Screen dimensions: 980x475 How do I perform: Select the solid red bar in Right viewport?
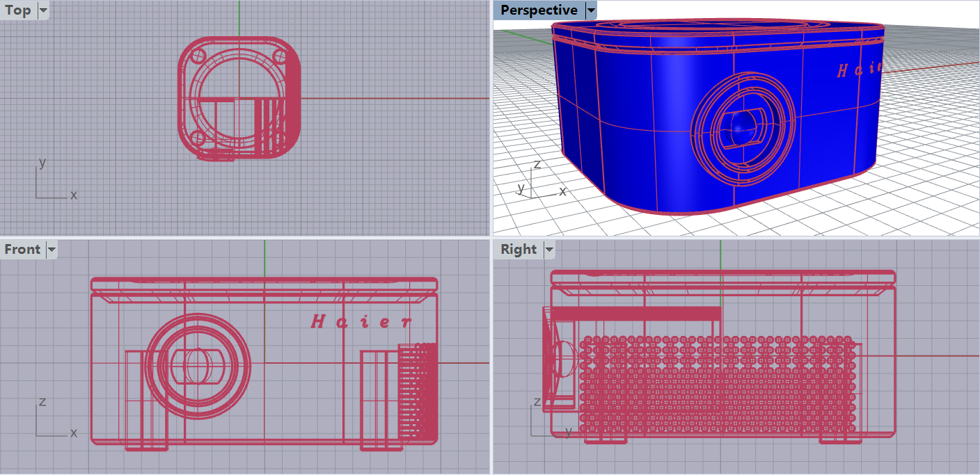pos(636,313)
